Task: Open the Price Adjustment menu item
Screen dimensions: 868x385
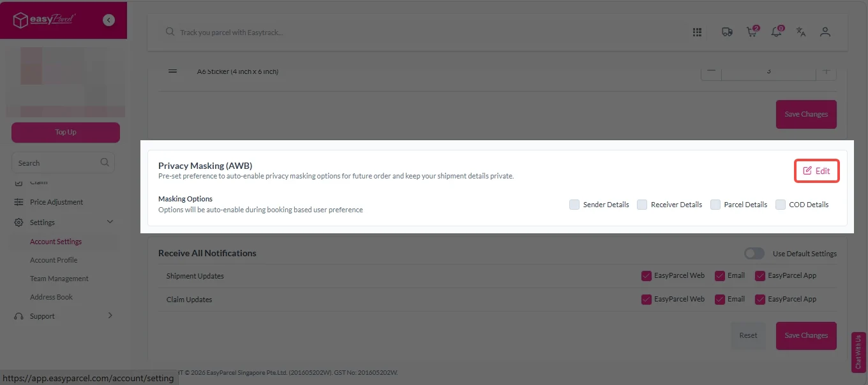Action: pyautogui.click(x=56, y=202)
